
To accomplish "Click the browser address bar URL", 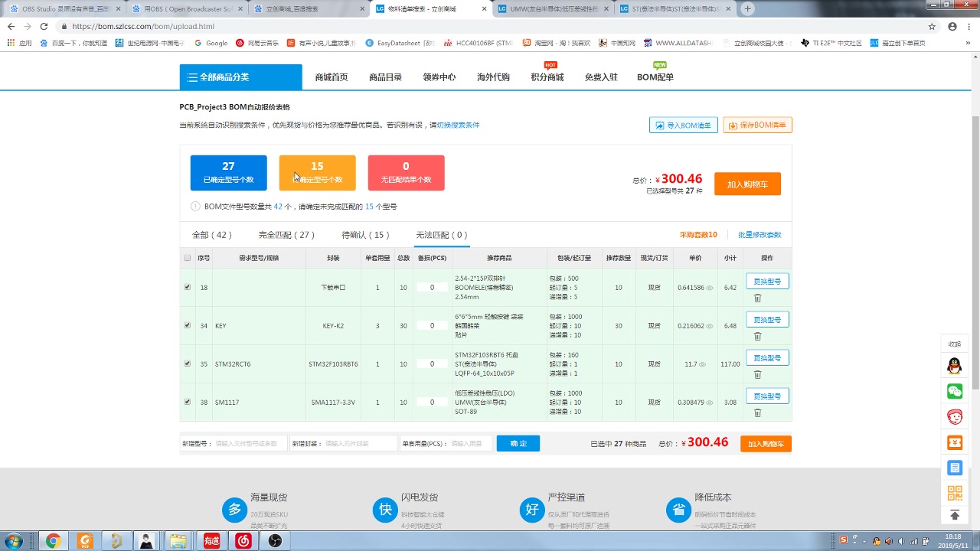I will tap(142, 26).
